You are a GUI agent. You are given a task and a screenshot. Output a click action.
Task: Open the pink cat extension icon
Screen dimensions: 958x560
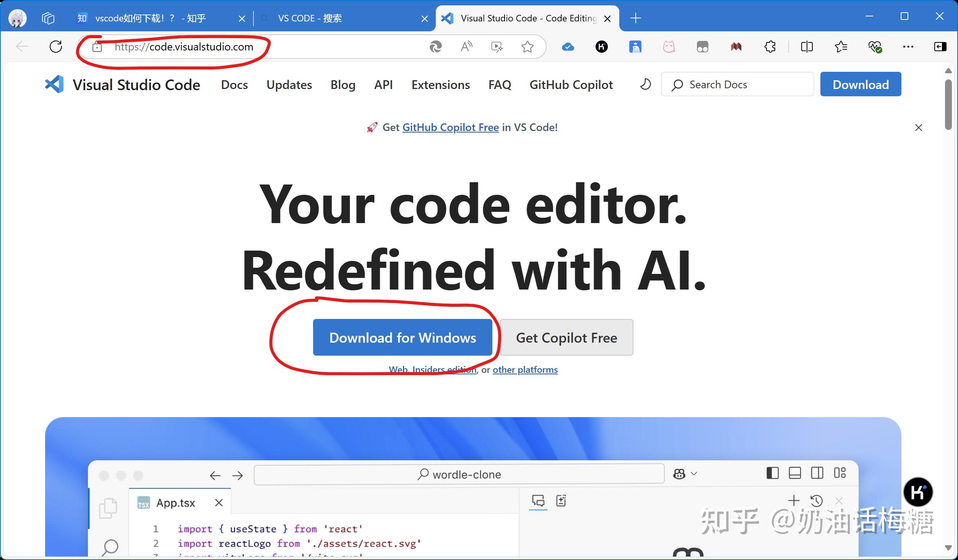coord(669,47)
